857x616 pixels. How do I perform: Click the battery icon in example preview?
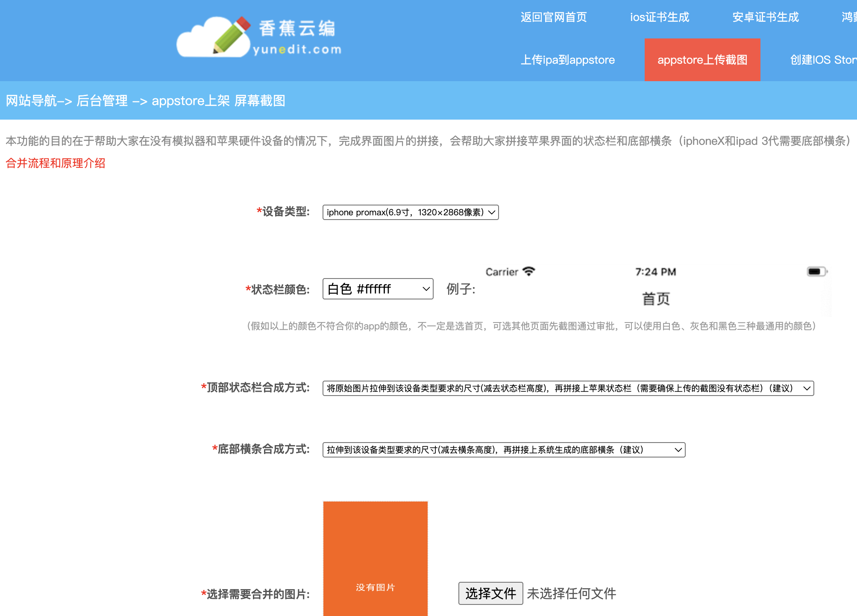pyautogui.click(x=816, y=271)
